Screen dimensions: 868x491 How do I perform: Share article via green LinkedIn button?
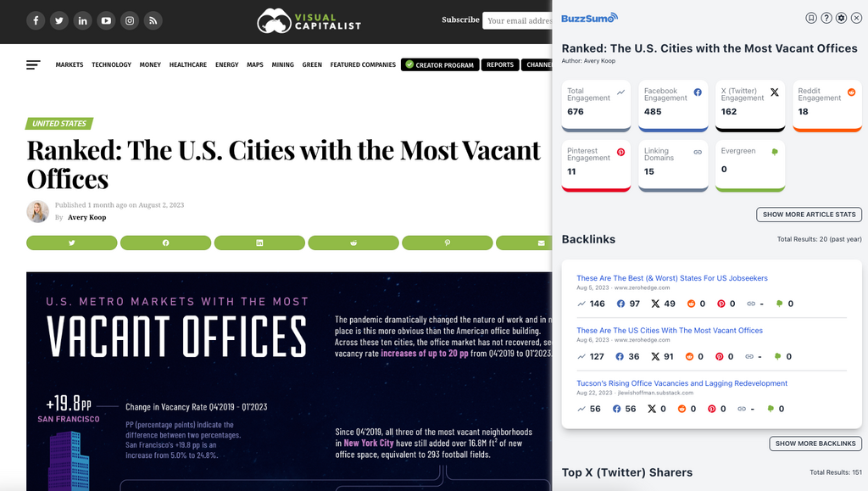259,243
